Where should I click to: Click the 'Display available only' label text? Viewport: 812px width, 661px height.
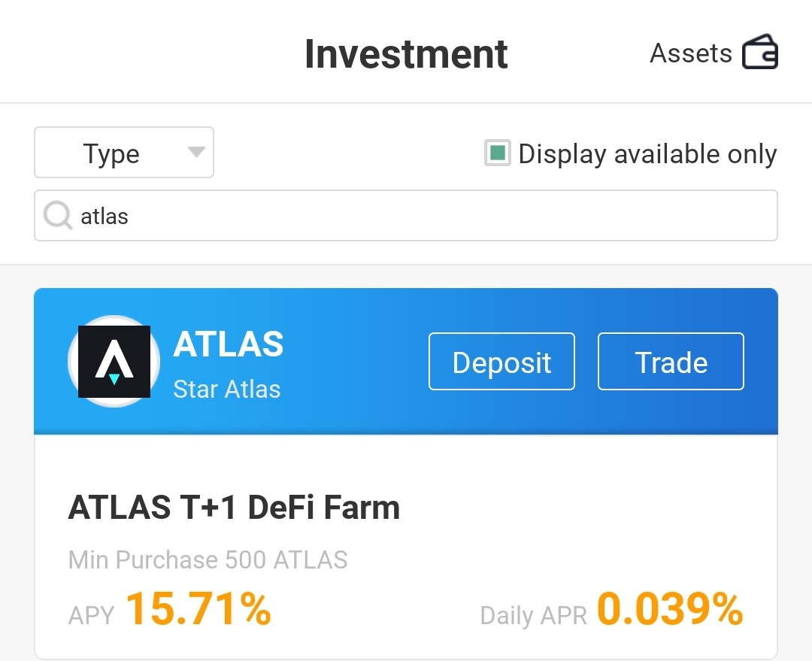647,154
